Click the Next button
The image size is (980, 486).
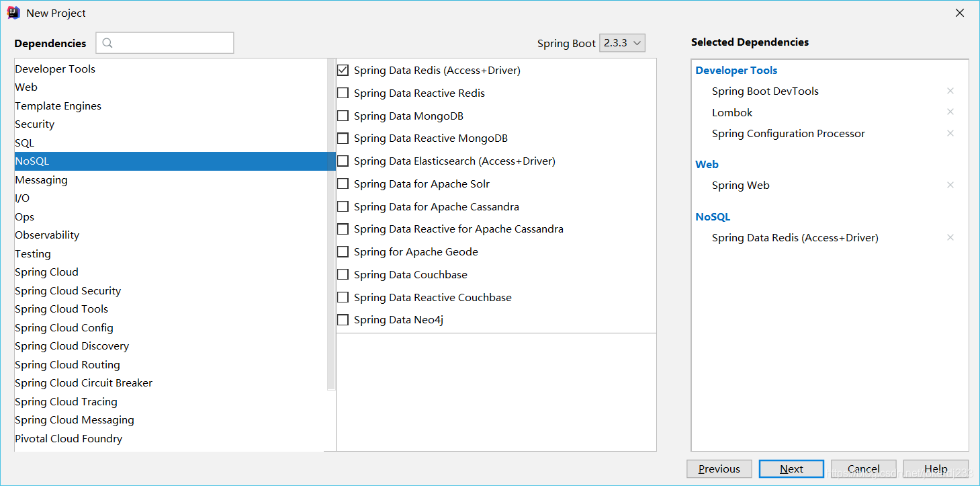791,469
